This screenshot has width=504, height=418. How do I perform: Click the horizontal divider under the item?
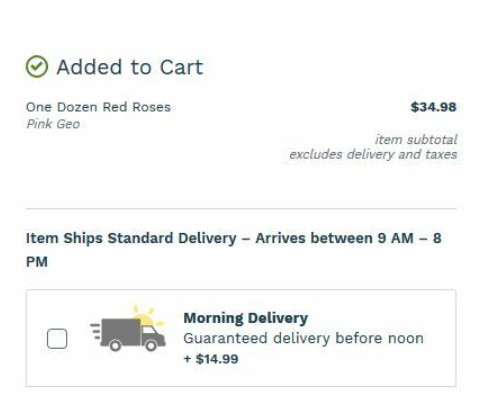[241, 209]
